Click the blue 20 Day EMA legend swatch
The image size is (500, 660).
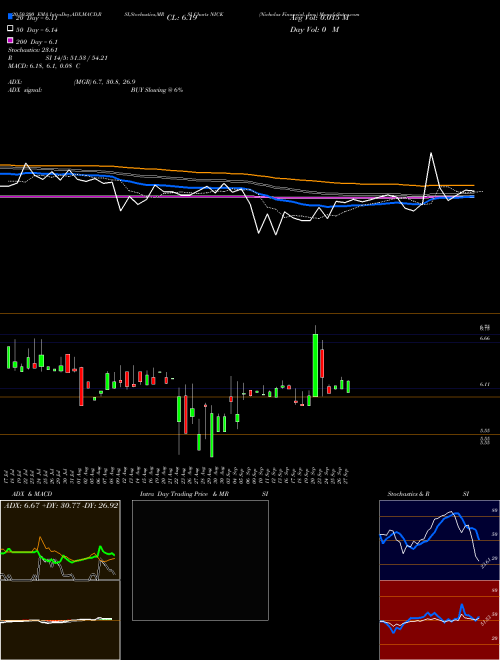(x=10, y=16)
